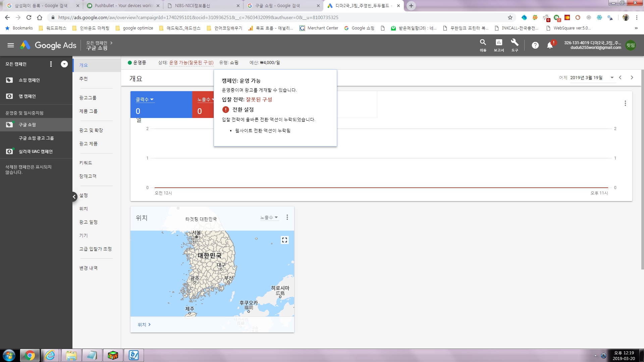Select 키워드 in the page menu
The height and width of the screenshot is (362, 644).
(x=86, y=163)
